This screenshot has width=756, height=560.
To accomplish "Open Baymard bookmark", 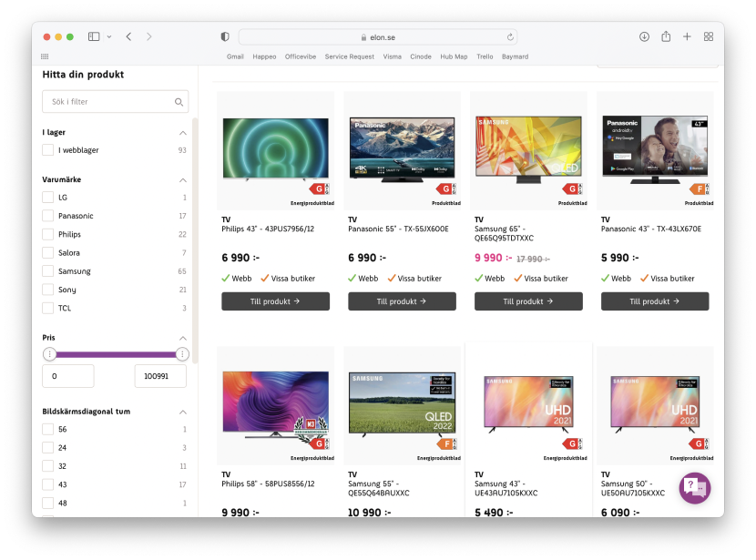I will pos(515,56).
